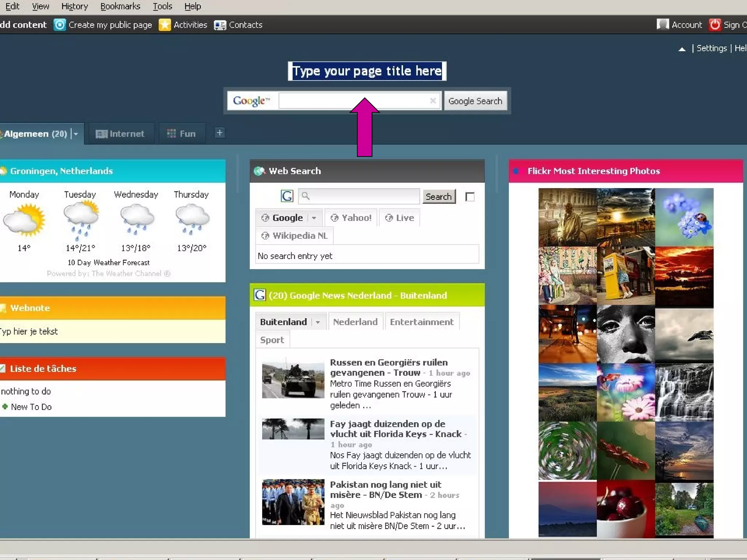The image size is (747, 560).
Task: Collapse header using the up arrow icon
Action: coord(682,49)
